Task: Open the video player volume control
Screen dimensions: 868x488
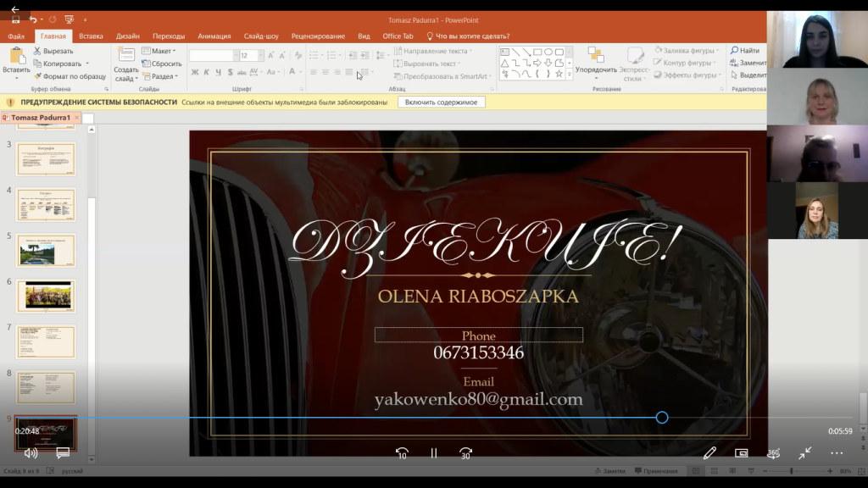Action: [31, 453]
